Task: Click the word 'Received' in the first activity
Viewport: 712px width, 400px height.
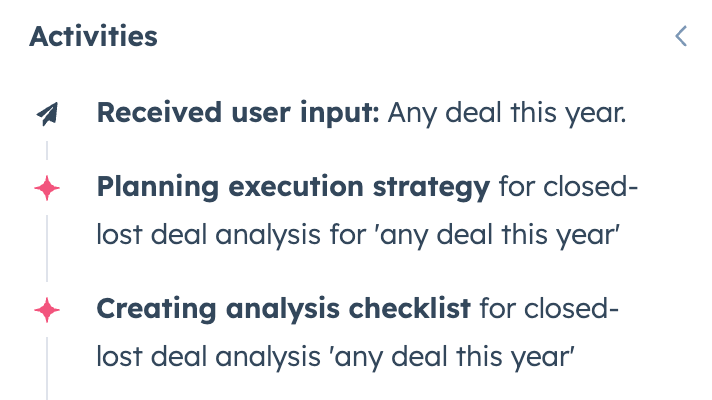Action: click(148, 114)
